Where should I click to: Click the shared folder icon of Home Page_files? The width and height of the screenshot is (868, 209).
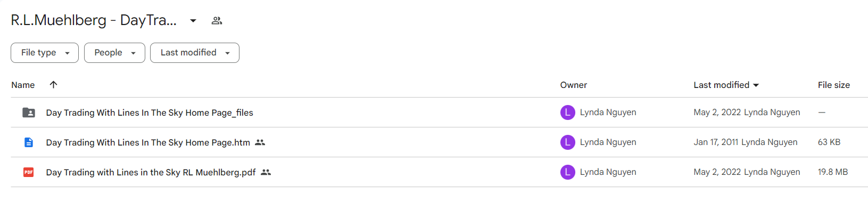(x=29, y=112)
